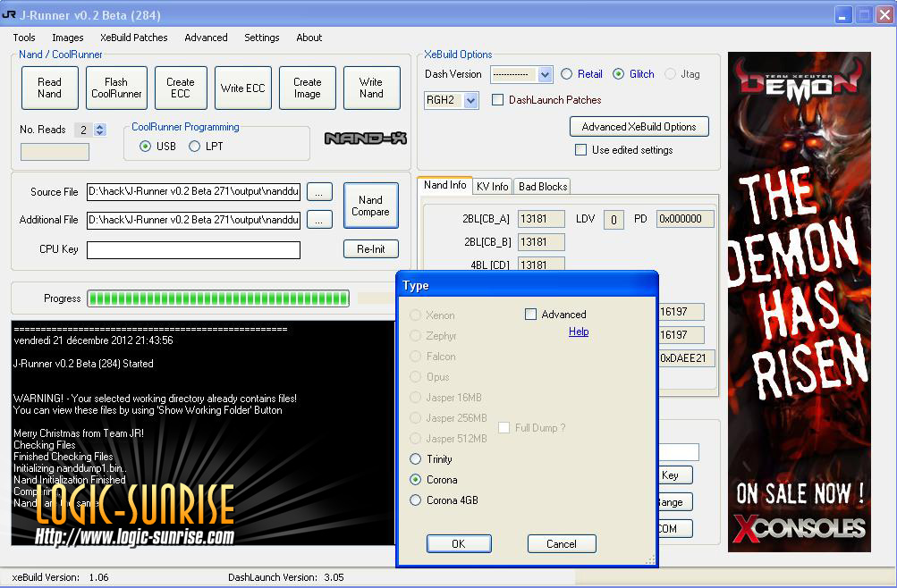The height and width of the screenshot is (588, 897).
Task: Click the green Progress bar
Action: click(x=218, y=298)
